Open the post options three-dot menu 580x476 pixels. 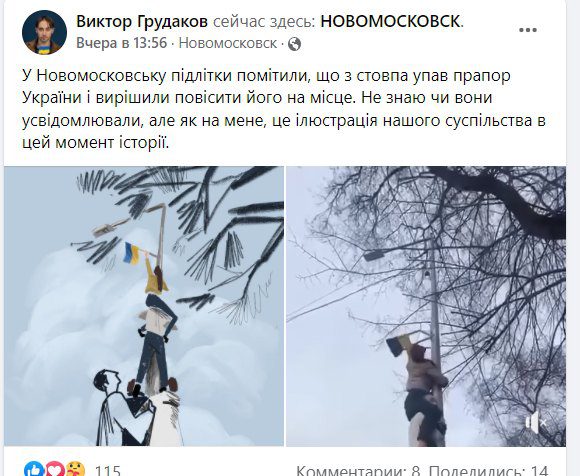[x=528, y=30]
